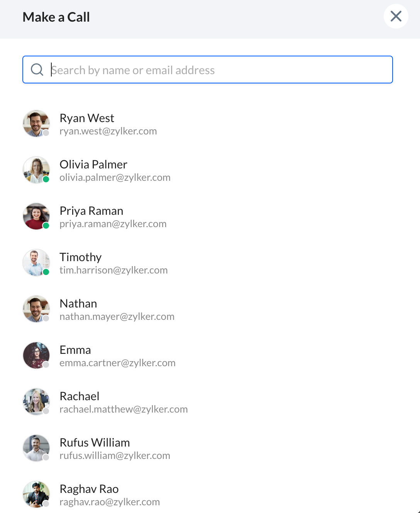420x513 pixels.
Task: Click the rachael.matthew@zylker.com email address
Action: coord(124,409)
